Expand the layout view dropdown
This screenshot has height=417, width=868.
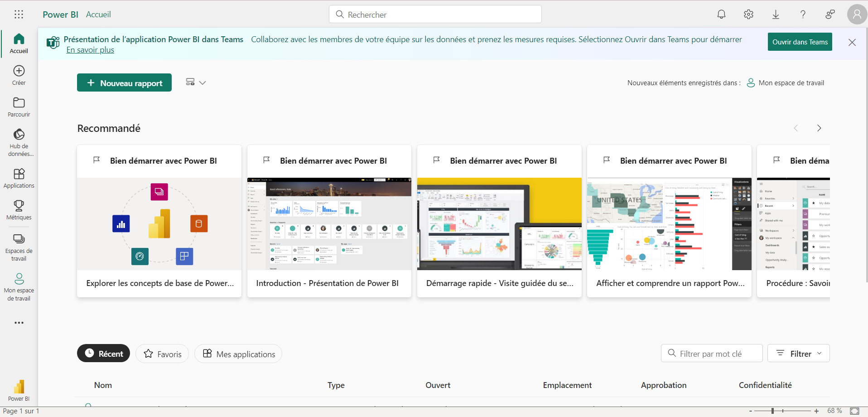pyautogui.click(x=196, y=82)
